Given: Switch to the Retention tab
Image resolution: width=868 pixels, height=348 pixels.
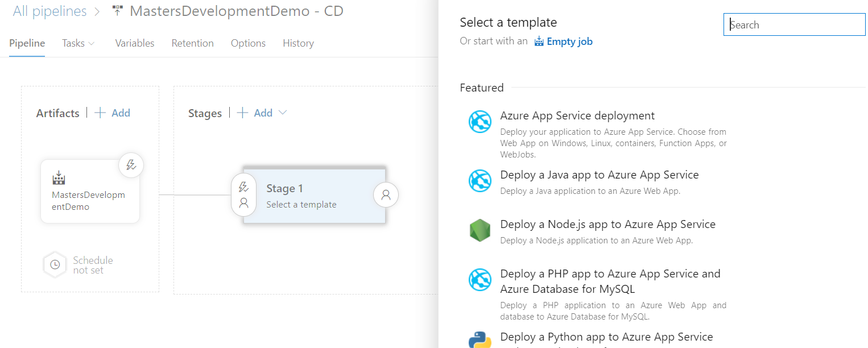Looking at the screenshot, I should click(x=192, y=43).
